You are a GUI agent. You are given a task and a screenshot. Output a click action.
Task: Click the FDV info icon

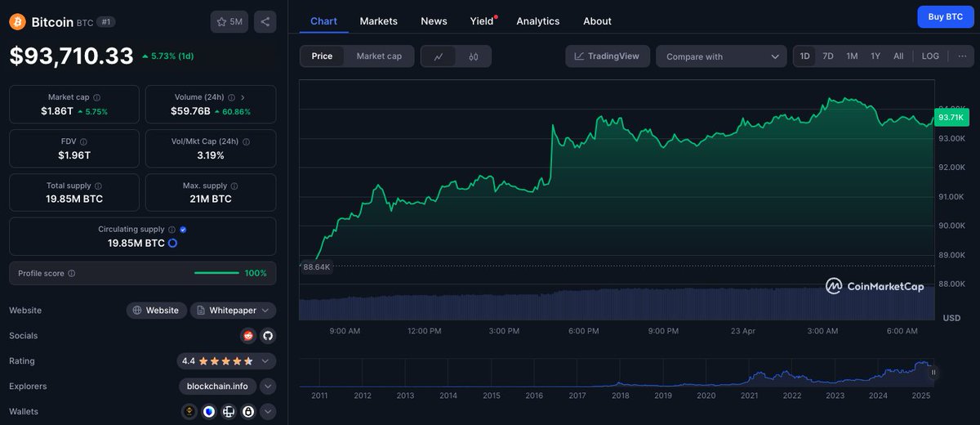[x=83, y=141]
